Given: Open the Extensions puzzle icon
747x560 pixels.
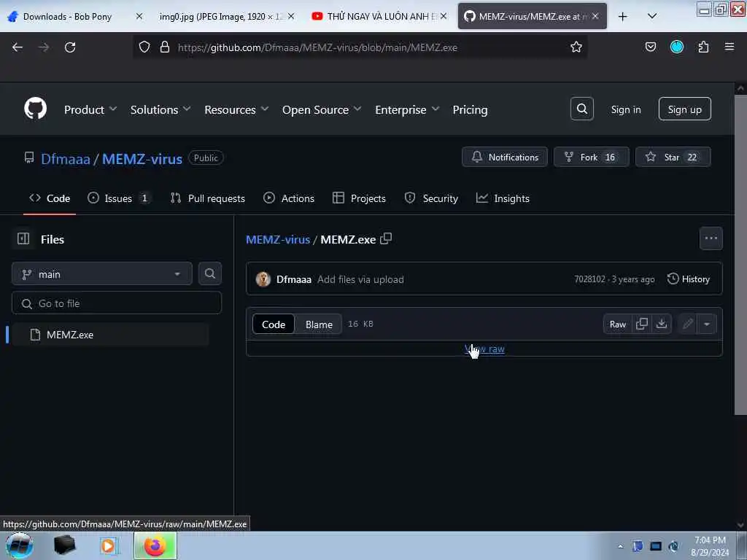Looking at the screenshot, I should [703, 47].
